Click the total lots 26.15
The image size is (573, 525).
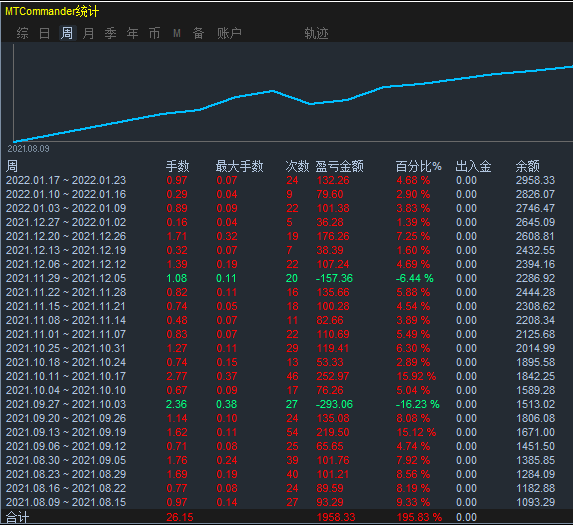[x=180, y=517]
